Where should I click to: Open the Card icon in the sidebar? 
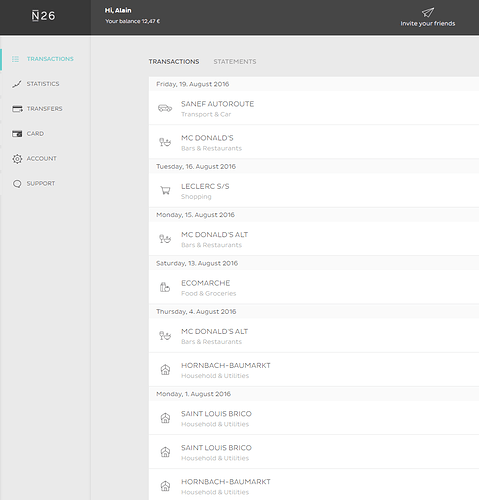(x=17, y=134)
